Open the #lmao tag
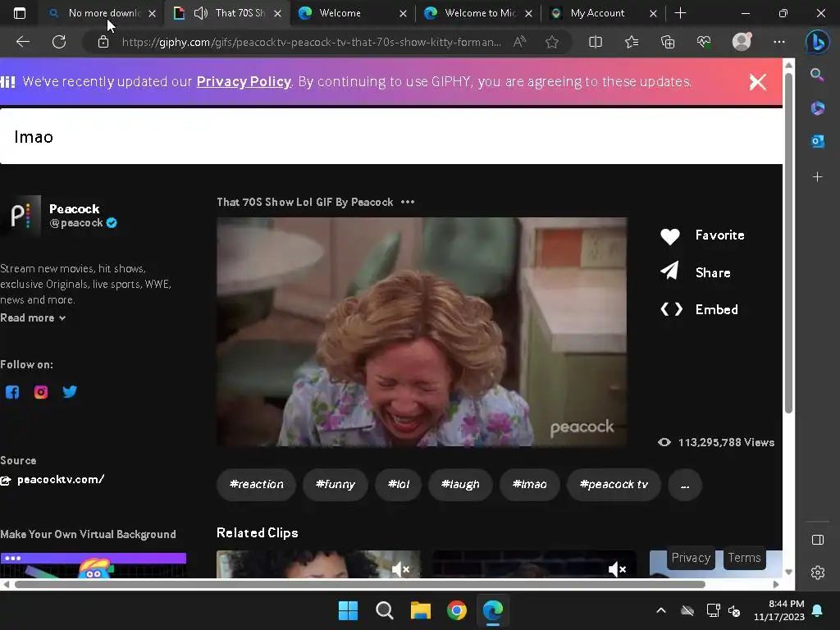Viewport: 840px width, 630px height. 529,485
